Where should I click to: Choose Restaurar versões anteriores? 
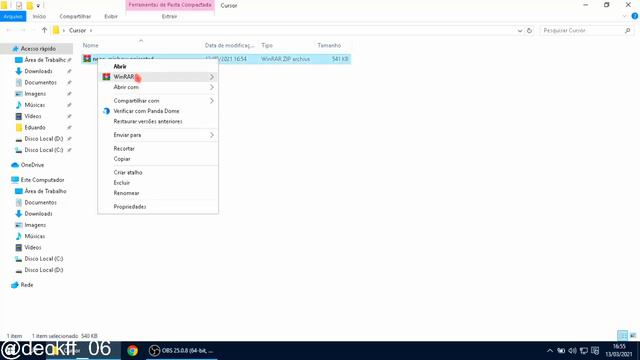click(x=158, y=122)
